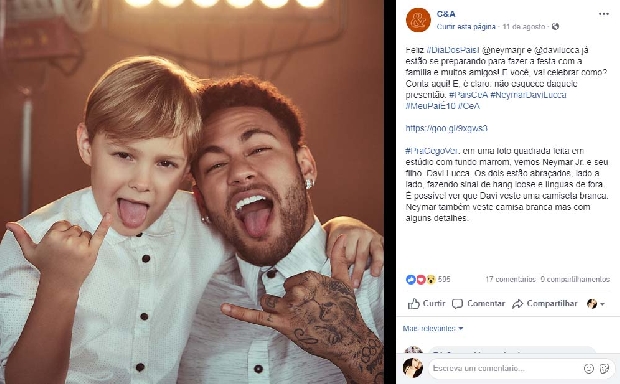Open the profile switcher dropdown beside Compartilhar
This screenshot has height=384, width=620.
[596, 304]
